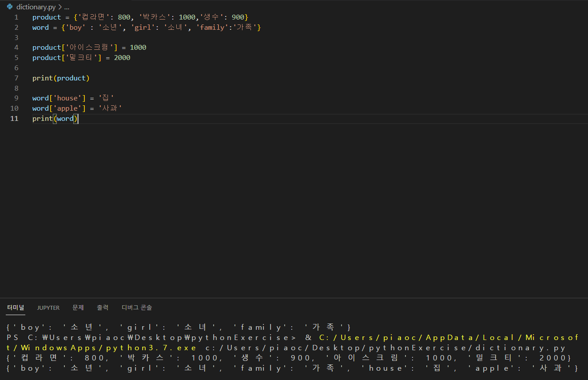
Task: Click '사과' string on line 10
Action: tap(110, 108)
